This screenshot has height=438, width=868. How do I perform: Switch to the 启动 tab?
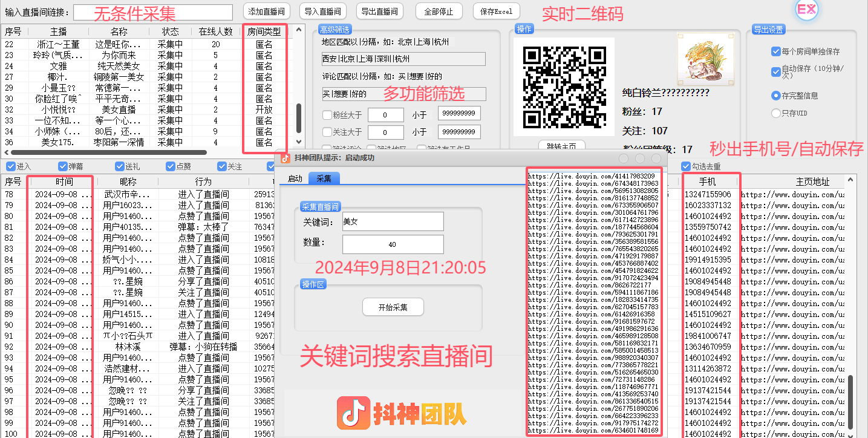click(x=295, y=178)
